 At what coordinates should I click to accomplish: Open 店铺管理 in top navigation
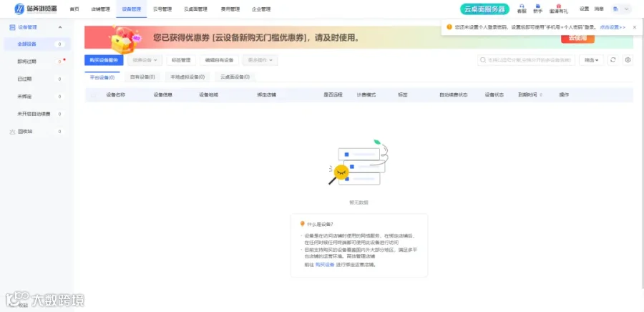coord(101,9)
